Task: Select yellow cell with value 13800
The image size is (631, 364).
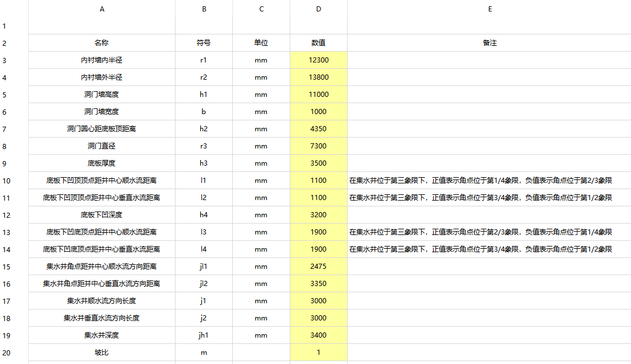Action: click(x=318, y=77)
